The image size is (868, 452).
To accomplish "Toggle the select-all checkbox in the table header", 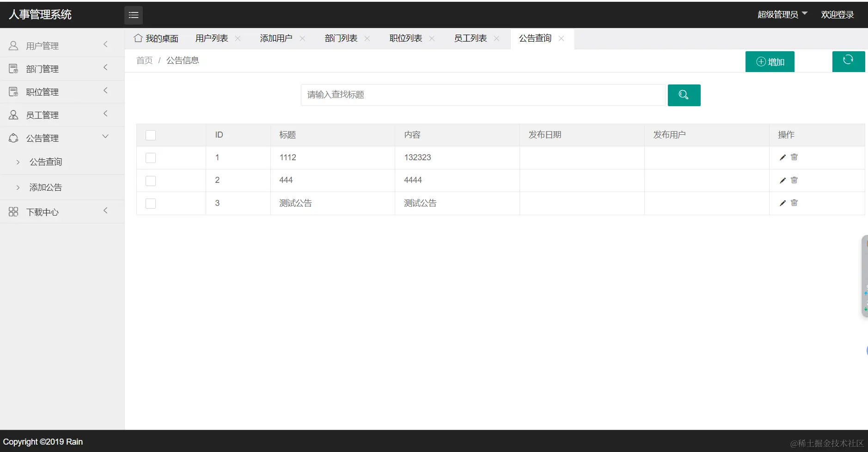I will coord(151,135).
